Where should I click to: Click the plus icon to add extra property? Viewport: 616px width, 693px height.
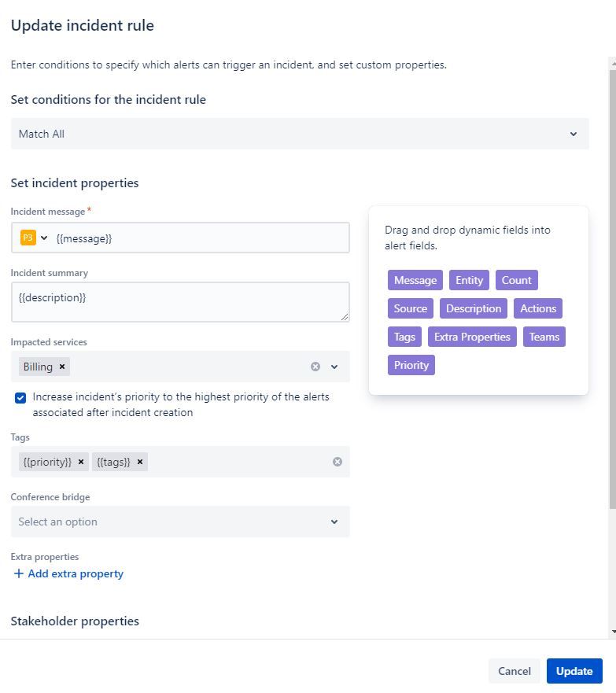(x=19, y=573)
